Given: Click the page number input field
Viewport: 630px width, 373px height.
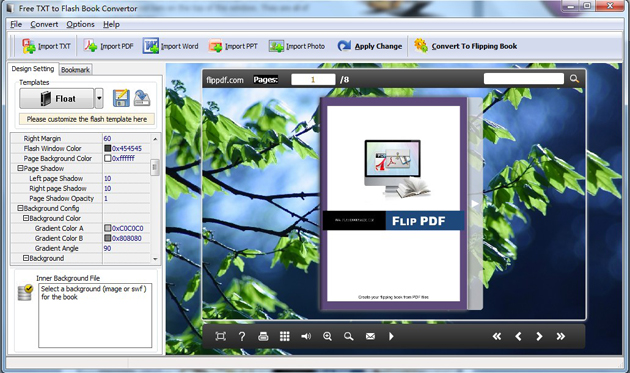Looking at the screenshot, I should click(x=313, y=80).
